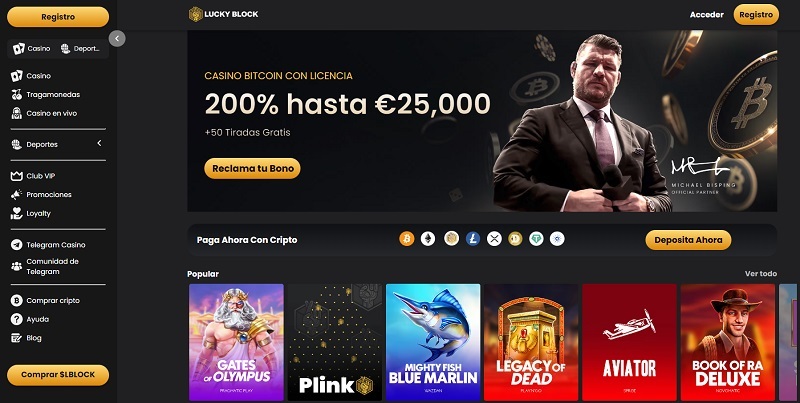
Task: Click the Bitcoin crypto payment icon
Action: 407,239
